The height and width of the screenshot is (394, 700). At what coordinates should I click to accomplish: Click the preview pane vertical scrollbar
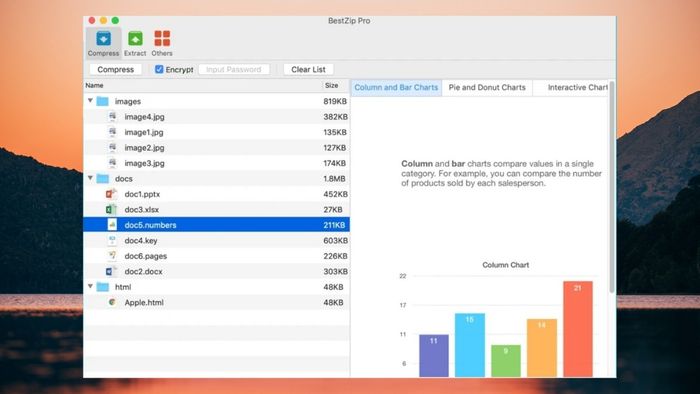[612, 187]
